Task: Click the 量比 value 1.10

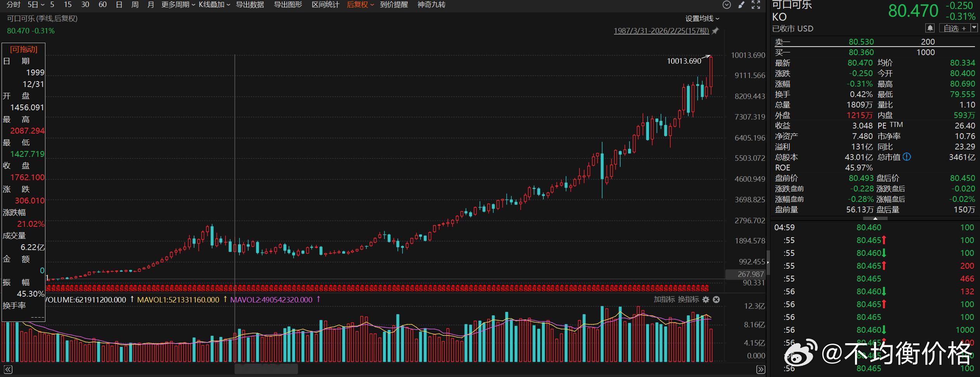Action: pos(967,105)
